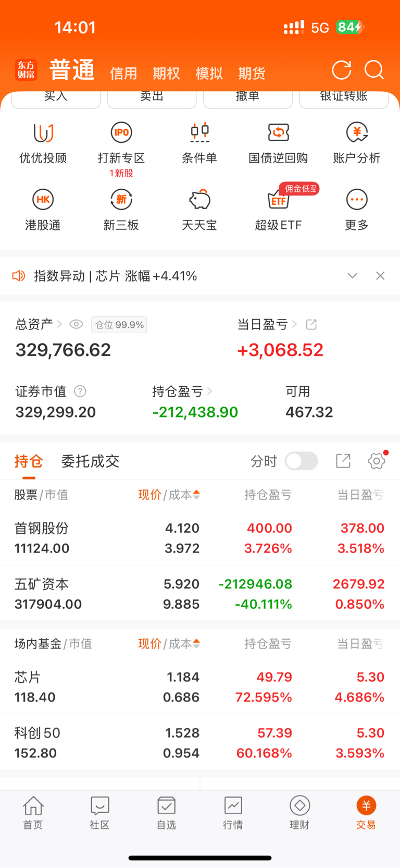Hide total assets with eye icon
Screen dimensions: 400x868
pos(76,324)
